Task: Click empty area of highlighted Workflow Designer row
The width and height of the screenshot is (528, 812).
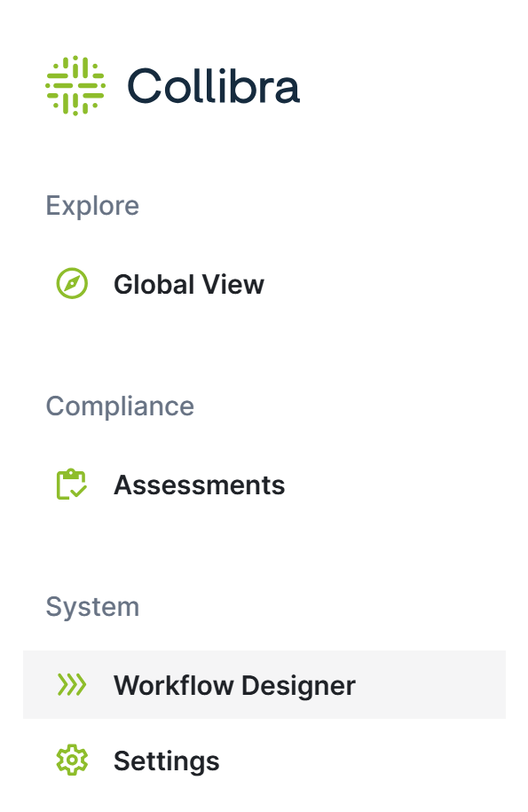Action: coord(429,684)
